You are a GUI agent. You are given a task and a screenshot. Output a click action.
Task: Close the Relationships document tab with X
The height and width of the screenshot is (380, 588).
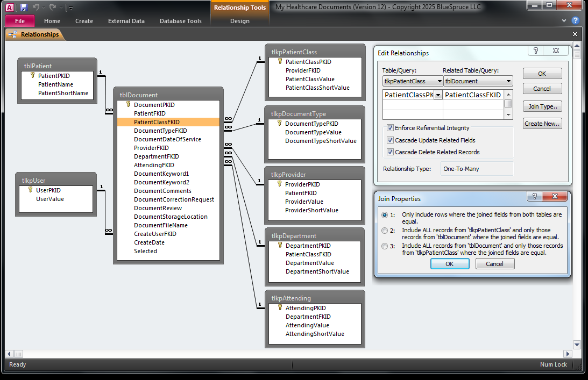(575, 34)
